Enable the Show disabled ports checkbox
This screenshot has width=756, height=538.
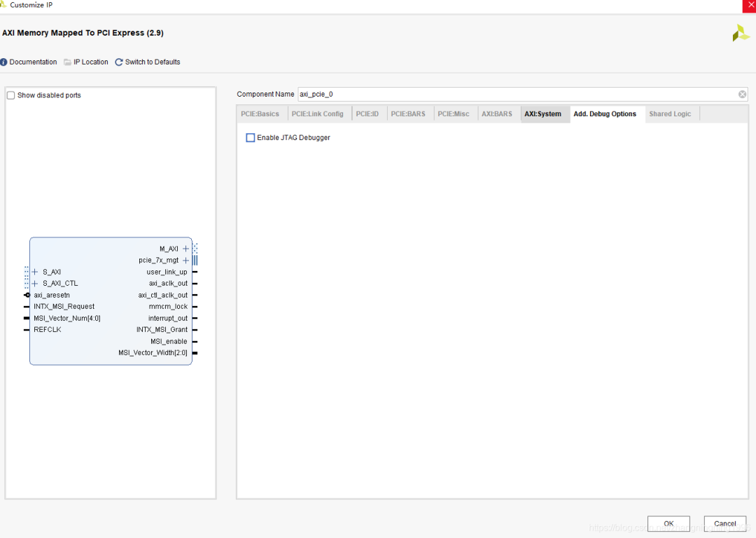click(x=10, y=95)
